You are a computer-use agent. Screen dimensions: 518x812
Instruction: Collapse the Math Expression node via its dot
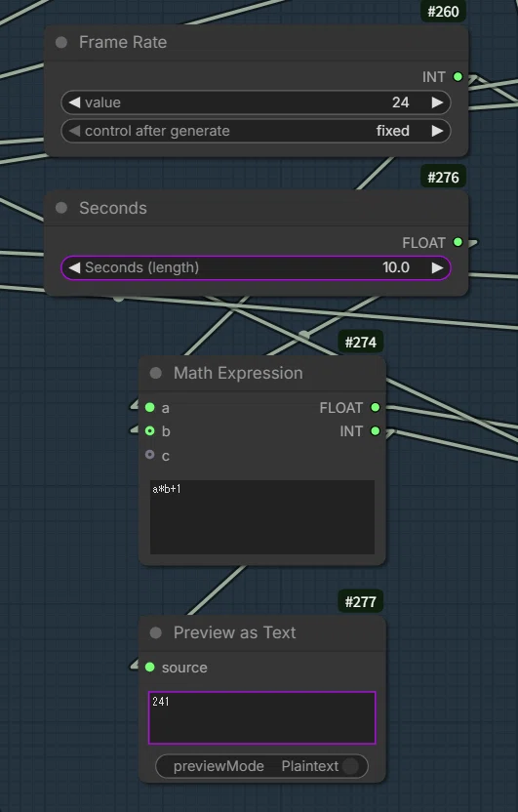[x=156, y=374]
